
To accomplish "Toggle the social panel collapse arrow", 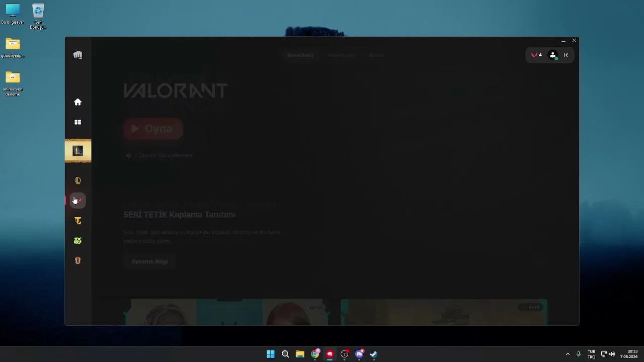I will 566,55.
